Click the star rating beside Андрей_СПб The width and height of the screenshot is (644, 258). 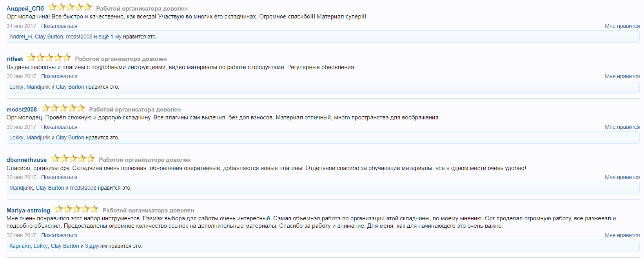70,7
